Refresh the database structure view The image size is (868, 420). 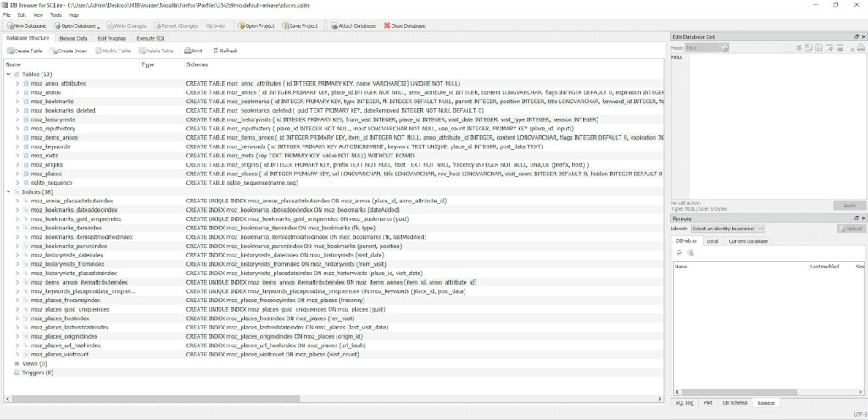tap(215, 51)
